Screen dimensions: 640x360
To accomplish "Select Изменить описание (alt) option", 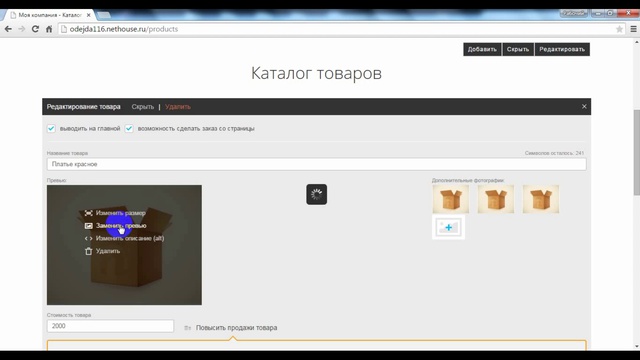I will point(130,238).
